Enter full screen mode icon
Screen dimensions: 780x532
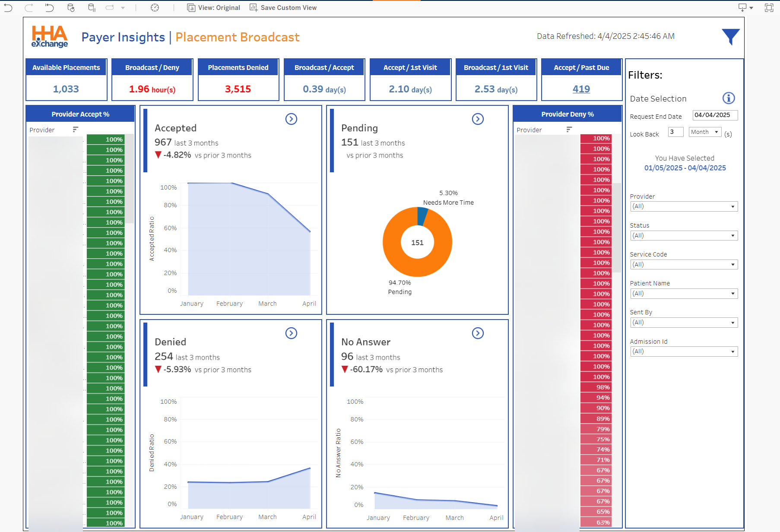pyautogui.click(x=769, y=8)
